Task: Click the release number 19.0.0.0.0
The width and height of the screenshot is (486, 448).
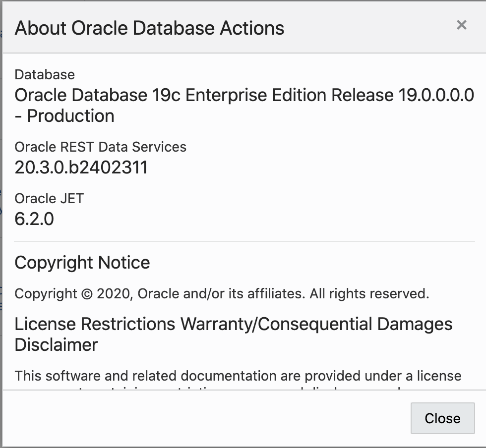Action: (436, 95)
